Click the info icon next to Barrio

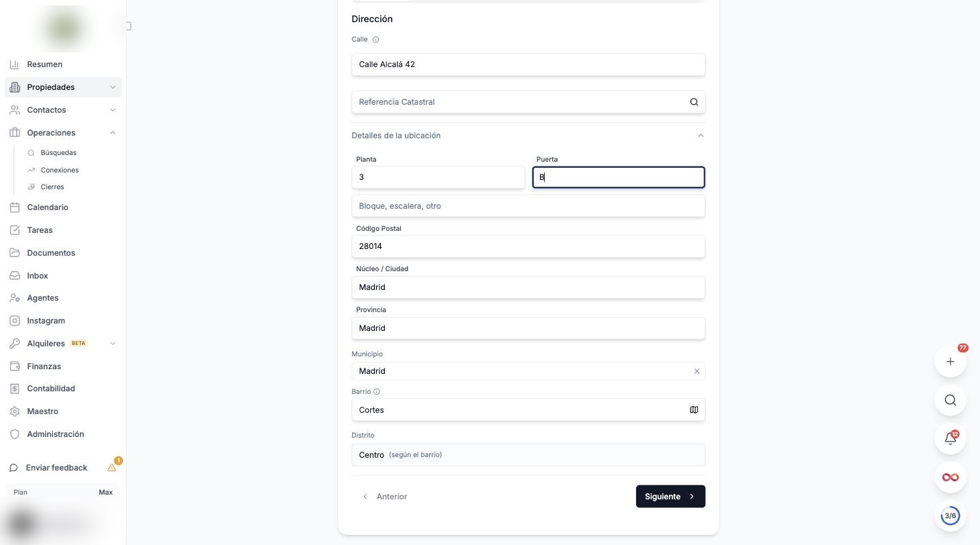377,392
